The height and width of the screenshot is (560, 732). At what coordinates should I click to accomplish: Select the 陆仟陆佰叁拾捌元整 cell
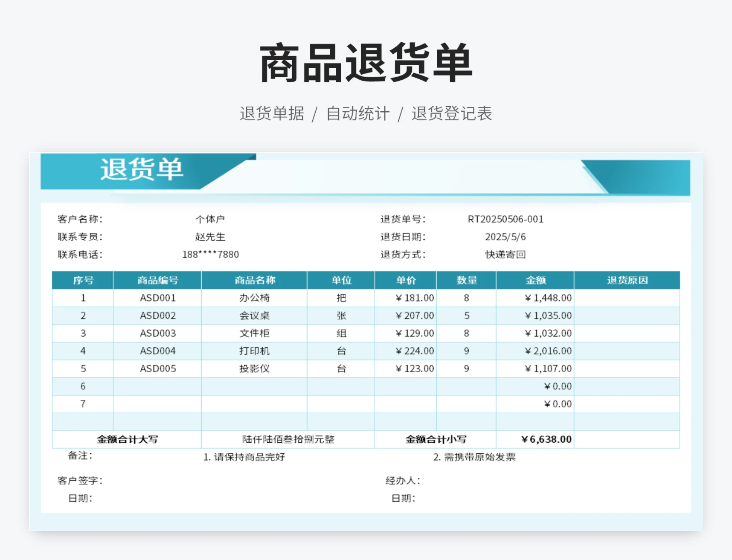(288, 439)
